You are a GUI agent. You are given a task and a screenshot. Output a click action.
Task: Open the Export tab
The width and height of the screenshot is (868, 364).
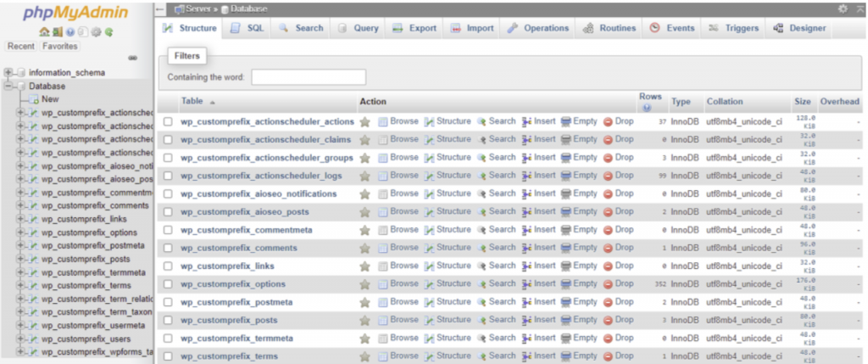point(414,28)
